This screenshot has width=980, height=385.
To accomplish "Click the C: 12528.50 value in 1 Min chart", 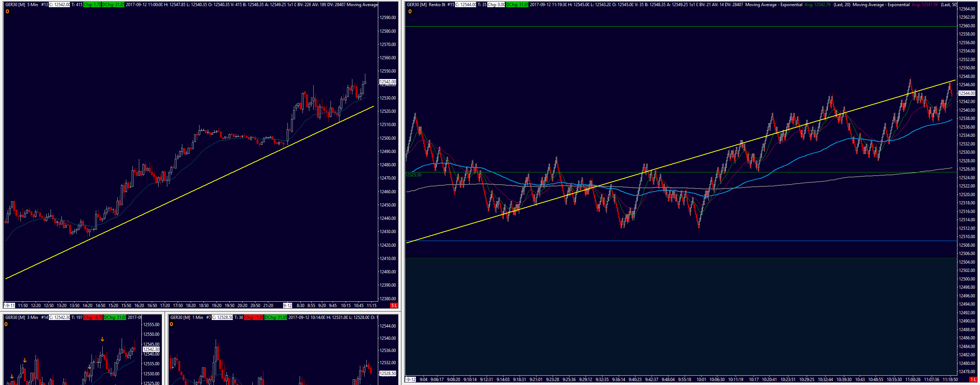I will pyautogui.click(x=222, y=317).
